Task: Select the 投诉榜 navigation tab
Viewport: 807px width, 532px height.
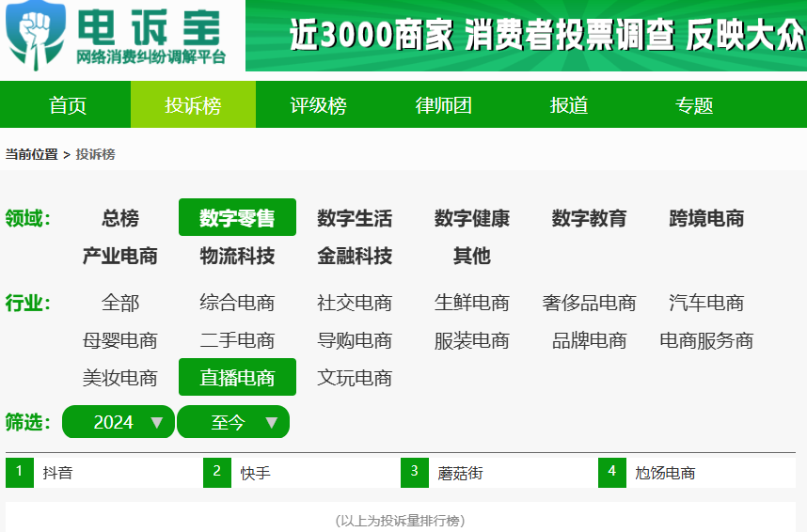Action: point(193,105)
